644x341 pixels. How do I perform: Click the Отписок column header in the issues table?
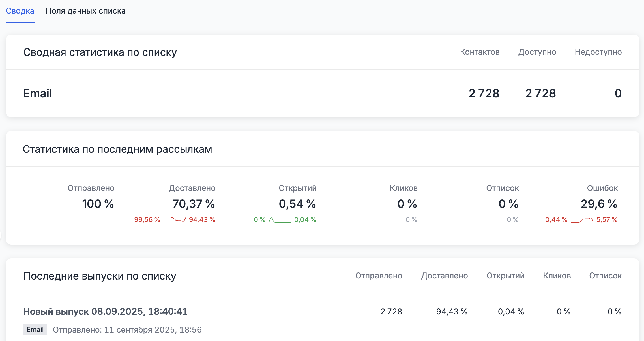click(x=605, y=276)
